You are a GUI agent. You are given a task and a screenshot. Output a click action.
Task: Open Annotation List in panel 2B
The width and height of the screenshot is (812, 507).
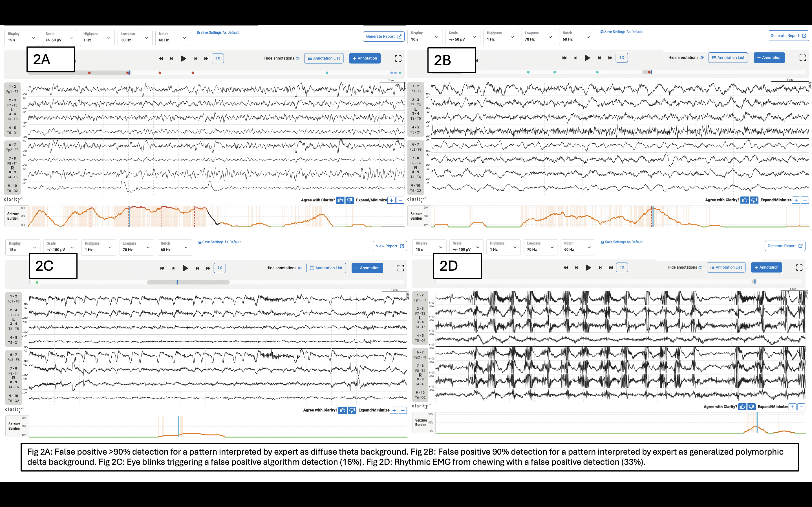tap(728, 58)
